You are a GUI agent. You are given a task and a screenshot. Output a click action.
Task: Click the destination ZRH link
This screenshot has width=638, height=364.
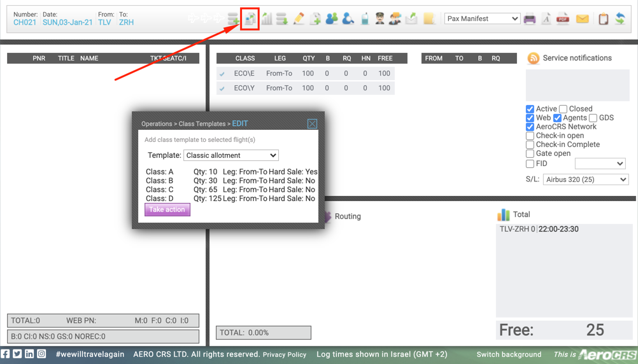pyautogui.click(x=126, y=22)
